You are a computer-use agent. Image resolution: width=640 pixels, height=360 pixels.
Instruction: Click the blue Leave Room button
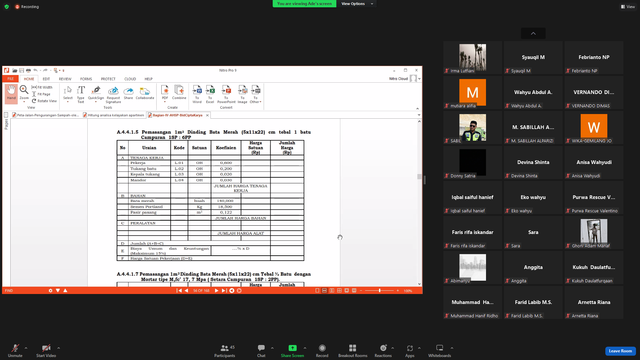[620, 351]
